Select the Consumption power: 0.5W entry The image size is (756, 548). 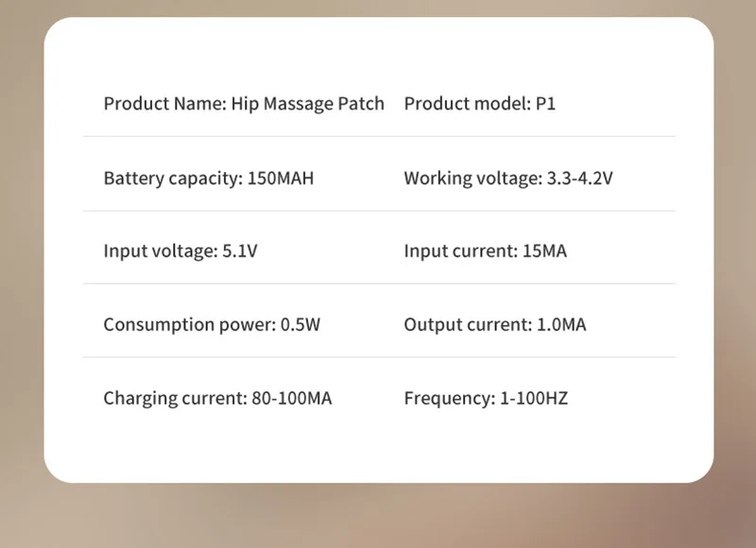pos(212,325)
